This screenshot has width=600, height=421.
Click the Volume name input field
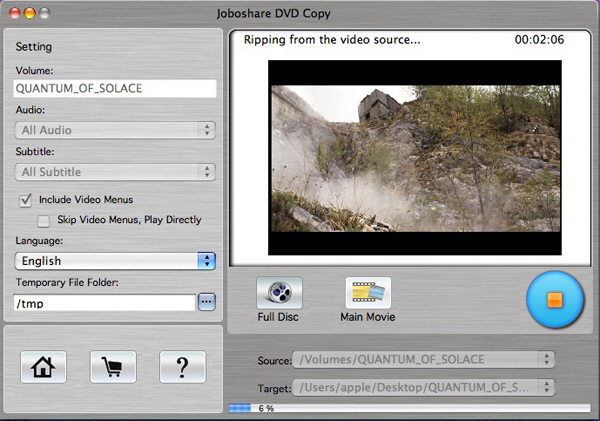click(x=115, y=88)
